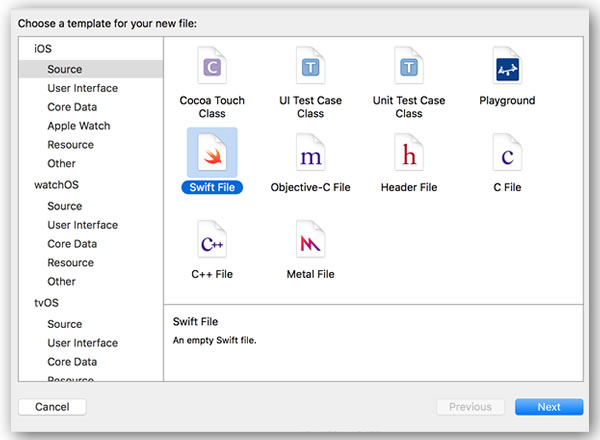The height and width of the screenshot is (440, 600).
Task: Select the Header File template icon
Action: pos(409,152)
